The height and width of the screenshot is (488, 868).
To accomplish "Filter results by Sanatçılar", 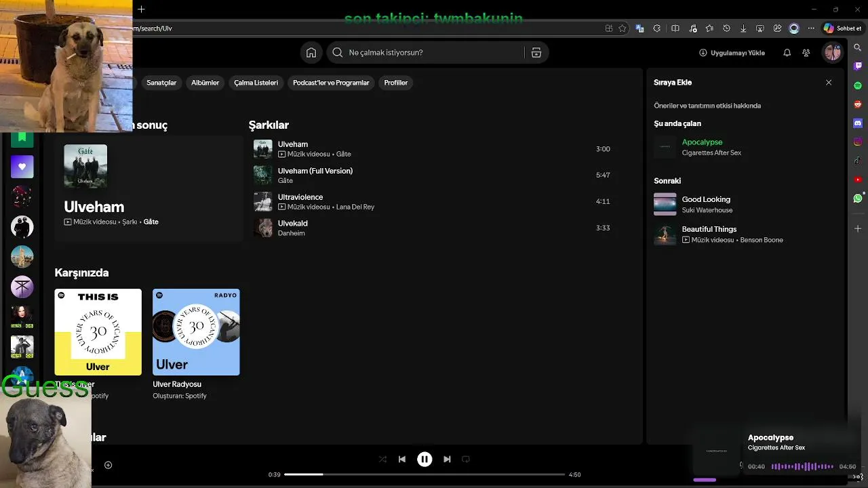I will [x=161, y=83].
